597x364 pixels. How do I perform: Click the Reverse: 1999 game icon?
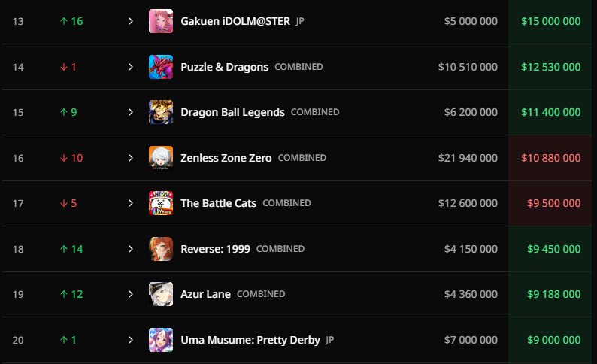pyautogui.click(x=161, y=249)
